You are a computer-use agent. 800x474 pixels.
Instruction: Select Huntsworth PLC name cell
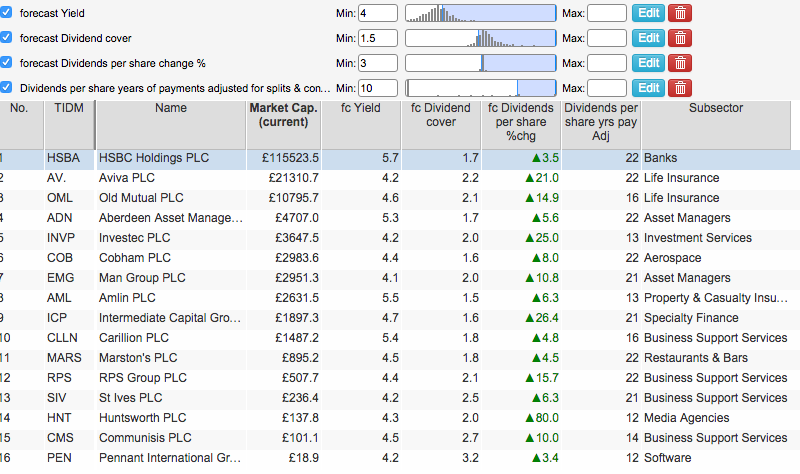171,418
